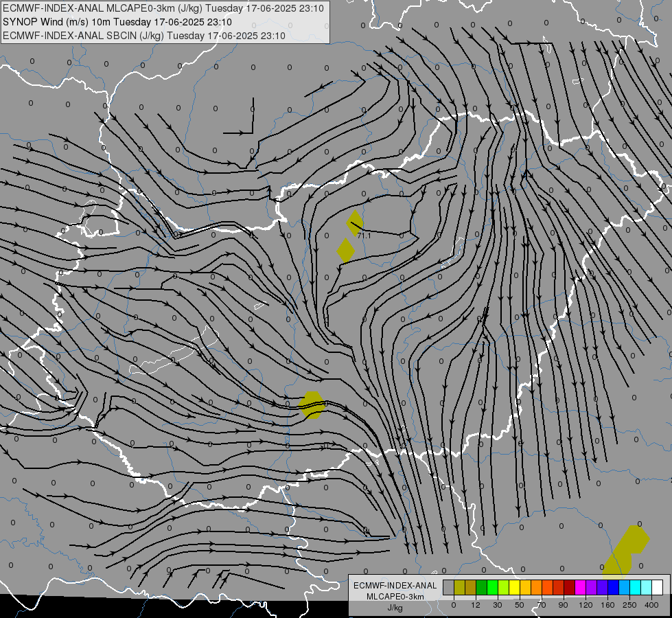Select the dark red legend swatch

click(570, 588)
